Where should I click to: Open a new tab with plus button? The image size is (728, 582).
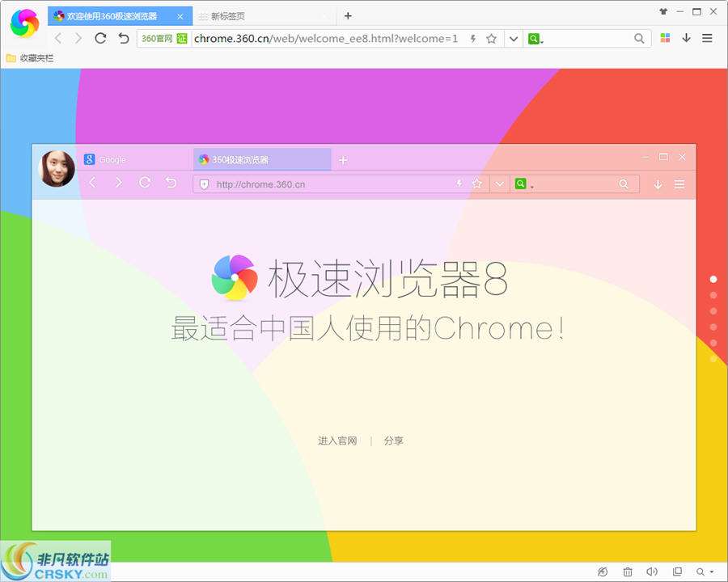coord(348,16)
